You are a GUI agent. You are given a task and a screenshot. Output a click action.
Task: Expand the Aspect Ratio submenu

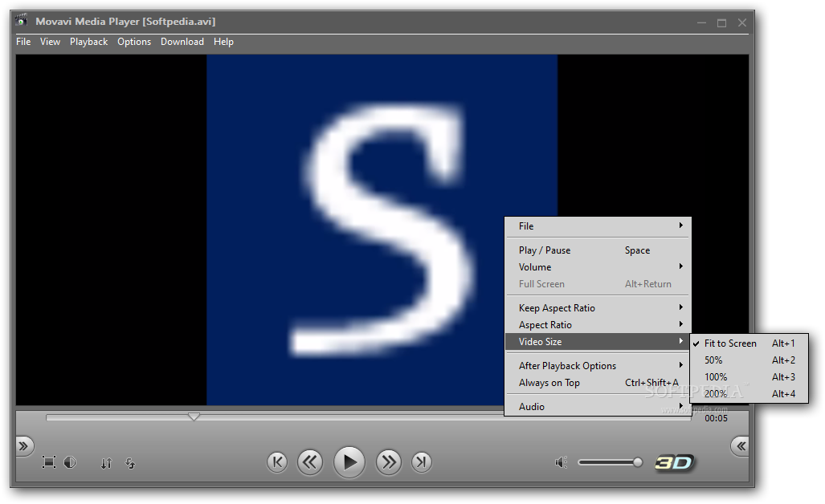pos(598,325)
